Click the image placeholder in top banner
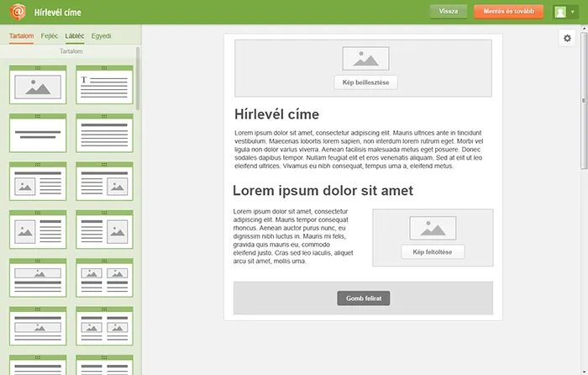This screenshot has height=375, width=588. coord(365,59)
